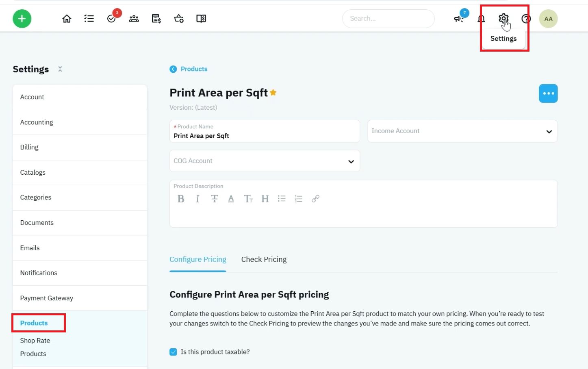This screenshot has width=588, height=369.
Task: Toggle the favorite star next to title
Action: (273, 93)
